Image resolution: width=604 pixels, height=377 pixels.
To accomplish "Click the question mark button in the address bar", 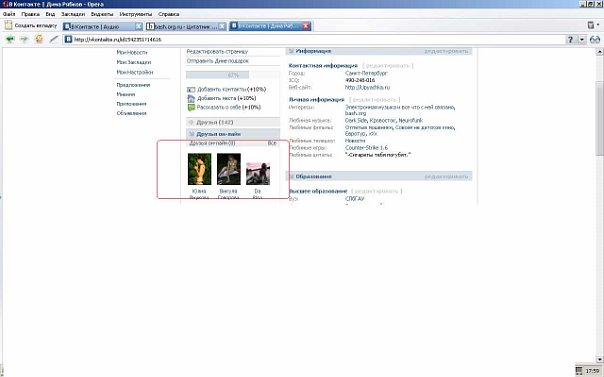I will coord(570,40).
